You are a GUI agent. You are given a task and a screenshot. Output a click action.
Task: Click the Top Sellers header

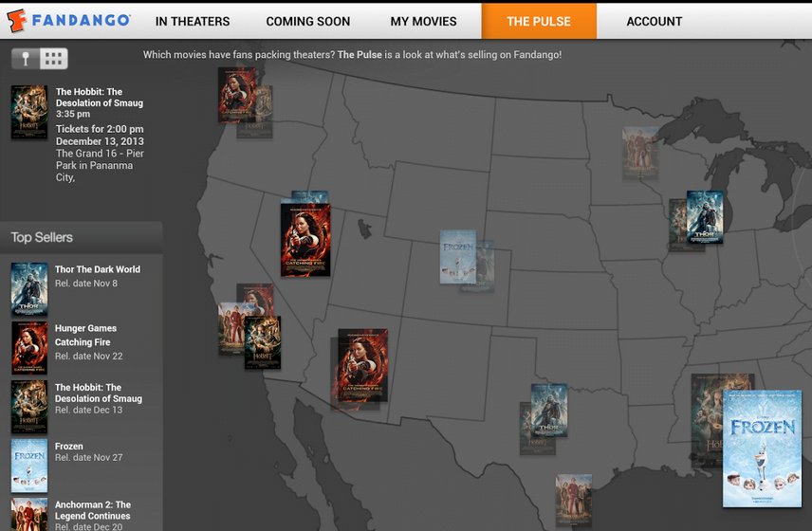click(x=82, y=238)
